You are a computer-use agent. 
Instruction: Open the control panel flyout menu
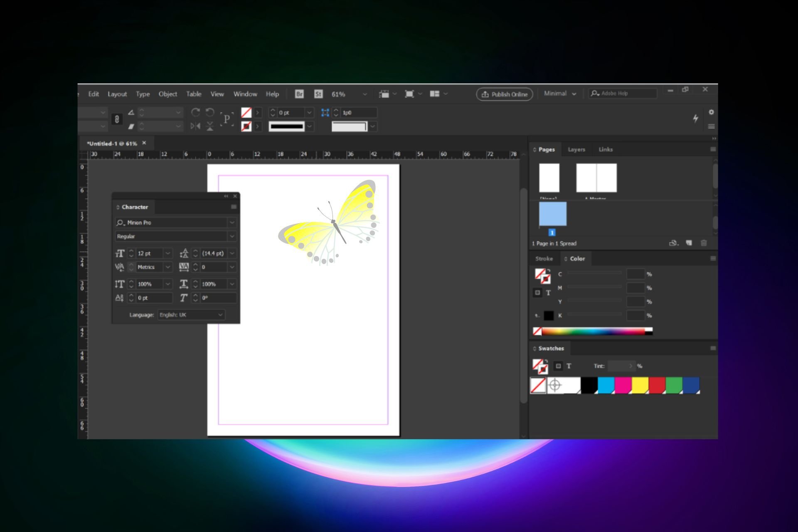click(711, 126)
